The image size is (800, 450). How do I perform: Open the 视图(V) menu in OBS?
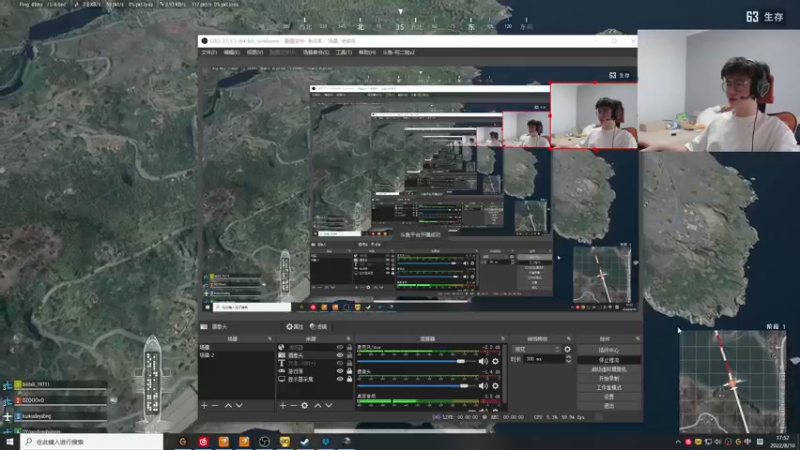[255, 53]
